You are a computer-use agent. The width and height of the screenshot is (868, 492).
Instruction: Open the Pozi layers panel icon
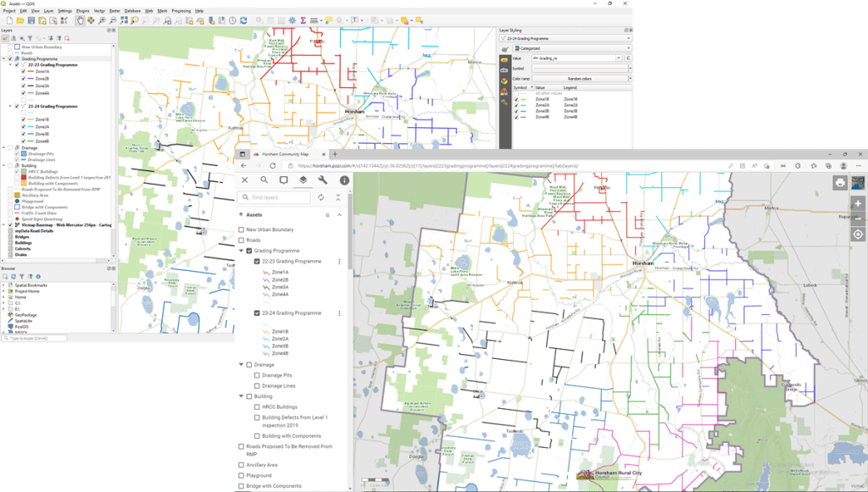tap(303, 180)
